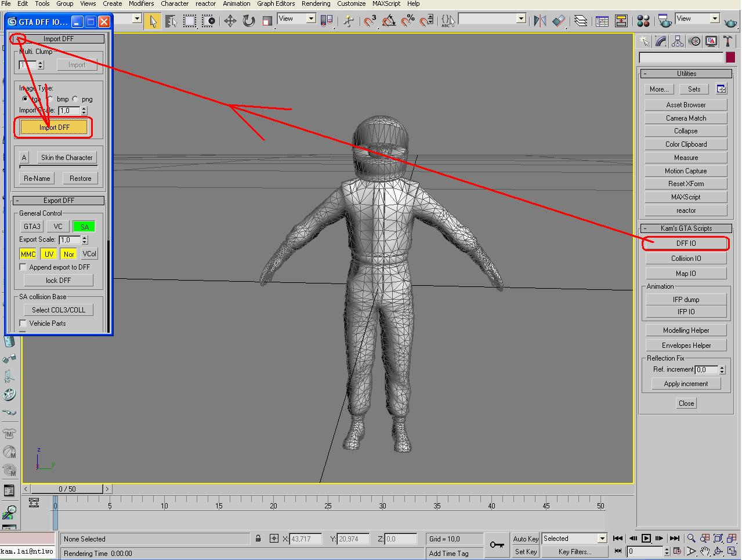Click the selection lock icon in status bar
The height and width of the screenshot is (560, 742).
tap(258, 539)
